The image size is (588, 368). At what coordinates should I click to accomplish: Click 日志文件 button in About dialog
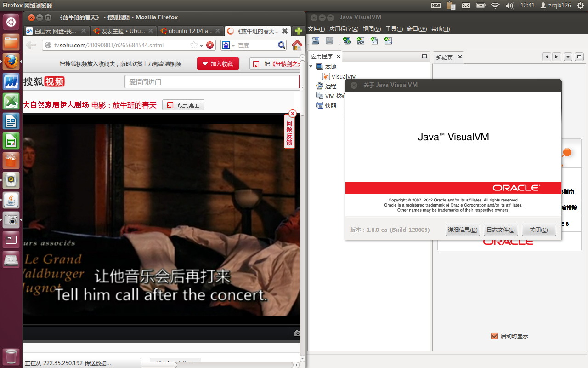pyautogui.click(x=501, y=230)
